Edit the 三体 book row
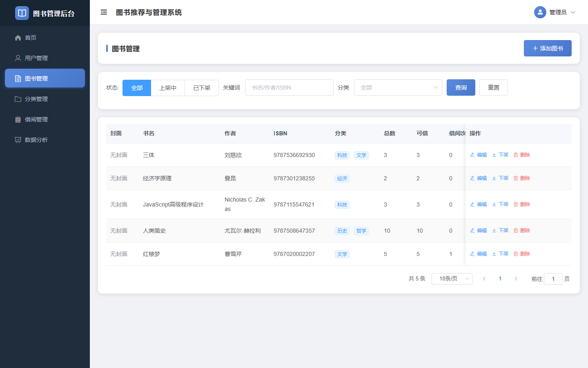Image resolution: width=588 pixels, height=368 pixels. pos(479,155)
